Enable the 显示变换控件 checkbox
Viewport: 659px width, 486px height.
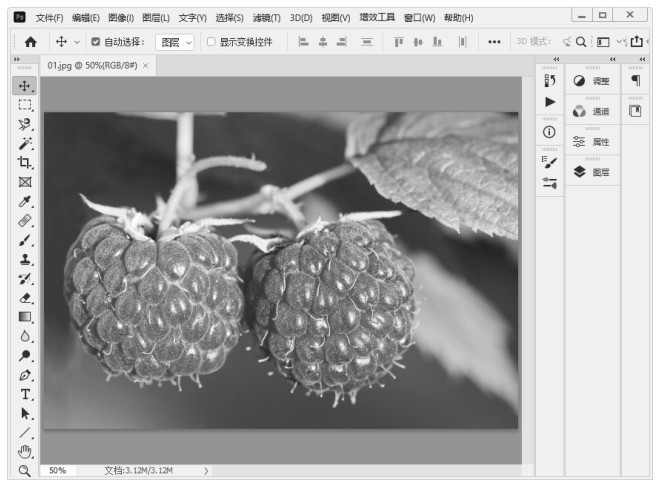point(211,42)
